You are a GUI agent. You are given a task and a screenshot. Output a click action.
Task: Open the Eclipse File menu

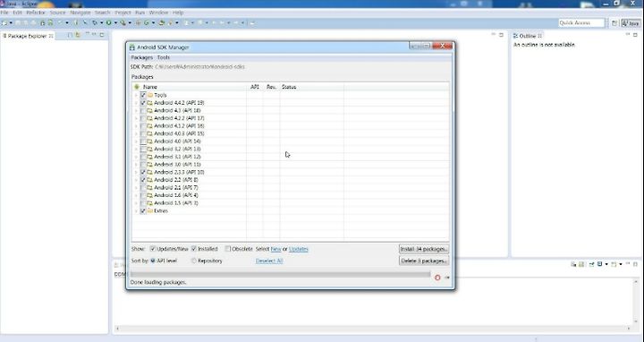[4, 13]
